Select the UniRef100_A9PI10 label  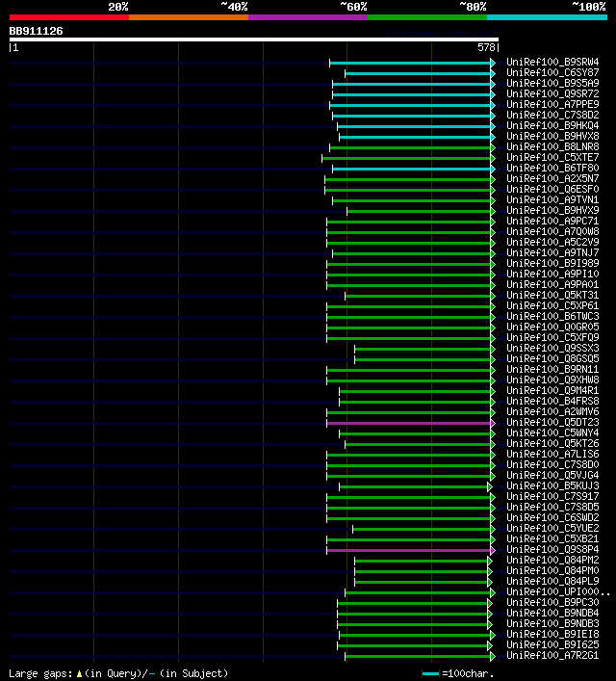(552, 274)
